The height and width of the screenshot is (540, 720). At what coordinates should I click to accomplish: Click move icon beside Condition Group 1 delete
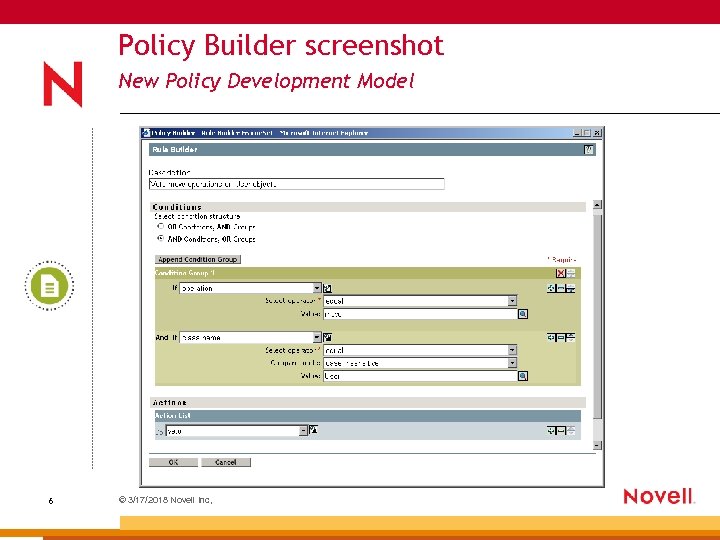click(571, 274)
